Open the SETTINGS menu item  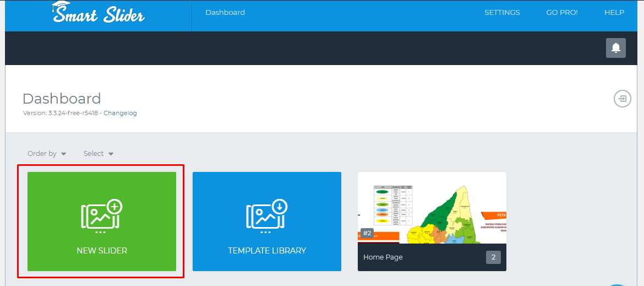click(502, 13)
